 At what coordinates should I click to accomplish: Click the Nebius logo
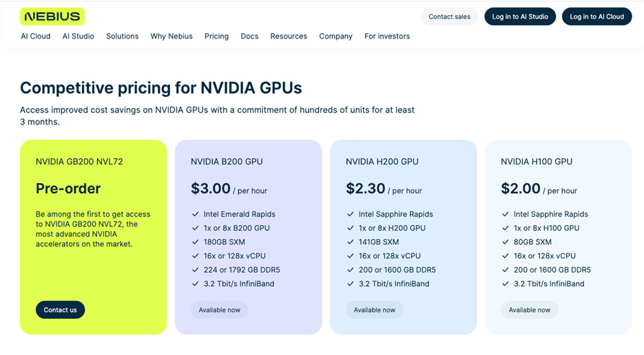tap(52, 17)
